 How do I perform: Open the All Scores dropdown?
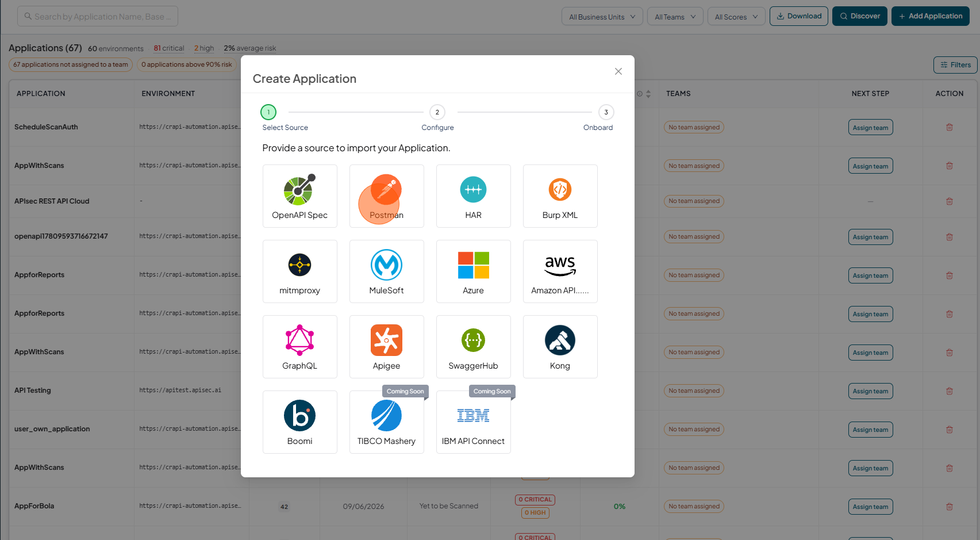736,17
